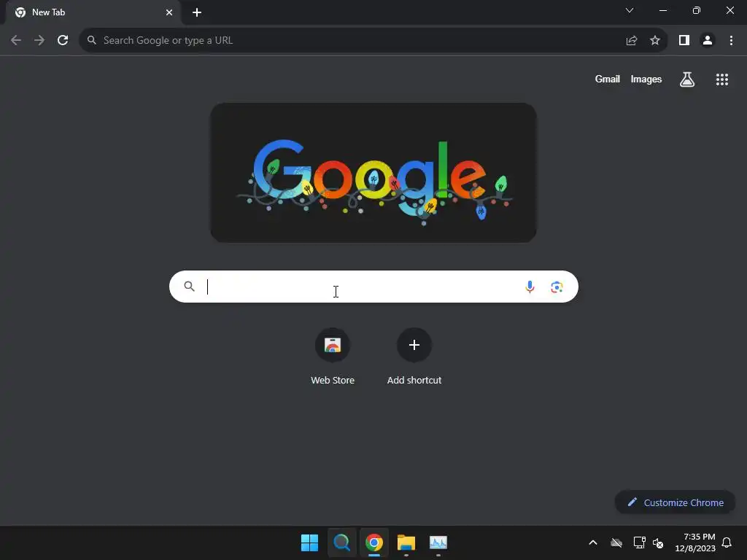
Task: Bookmark this tab with the star icon
Action: coord(655,41)
